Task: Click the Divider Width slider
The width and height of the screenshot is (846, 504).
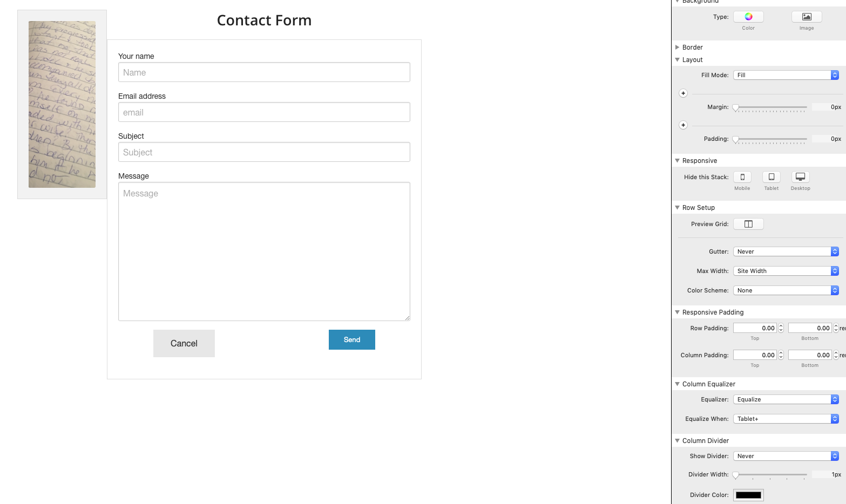Action: click(x=771, y=475)
